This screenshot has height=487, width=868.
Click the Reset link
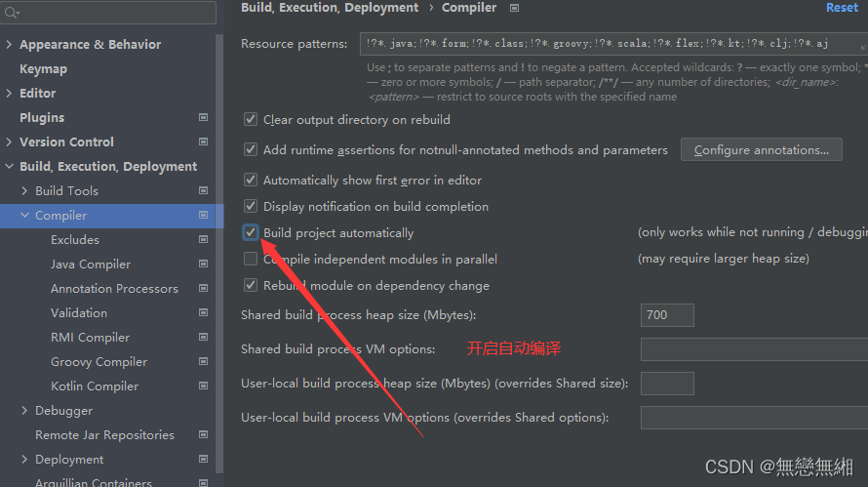coord(842,8)
